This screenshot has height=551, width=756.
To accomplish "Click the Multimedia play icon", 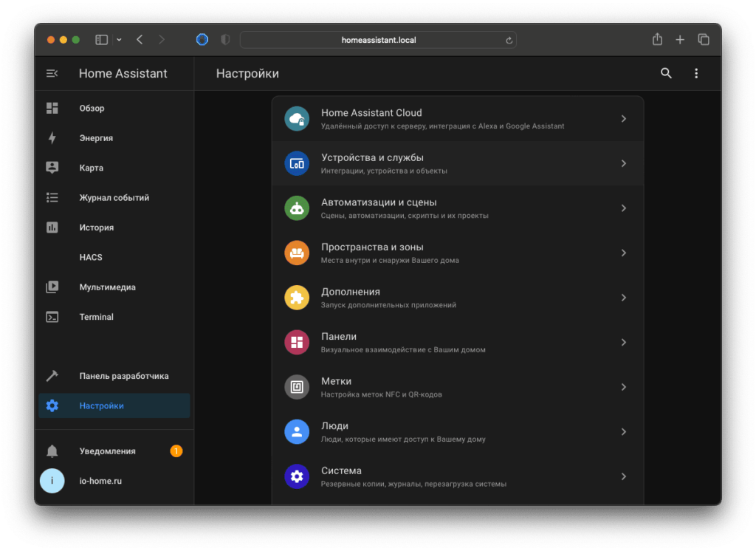I will (52, 287).
